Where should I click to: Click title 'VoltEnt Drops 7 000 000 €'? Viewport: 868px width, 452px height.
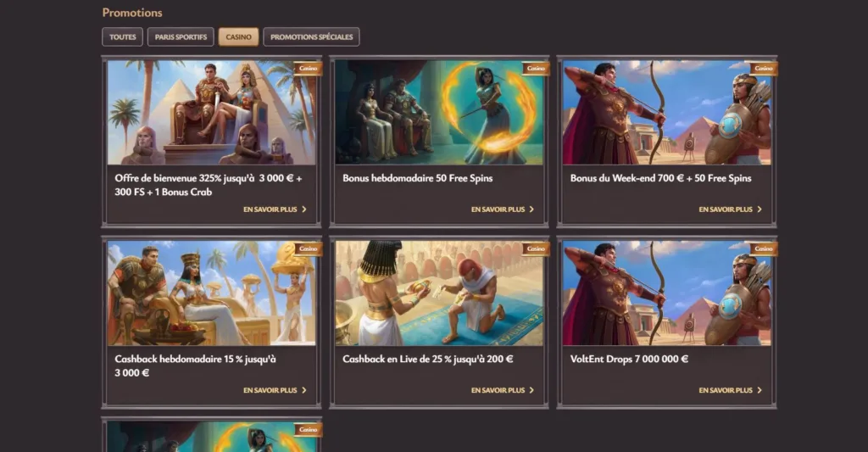630,359
